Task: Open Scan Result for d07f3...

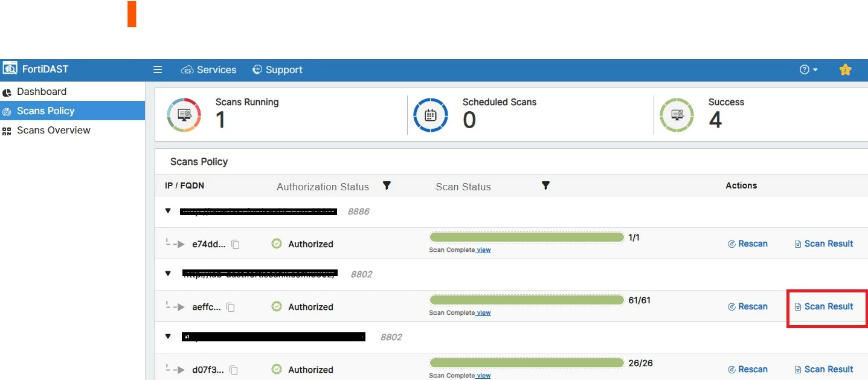Action: [824, 369]
